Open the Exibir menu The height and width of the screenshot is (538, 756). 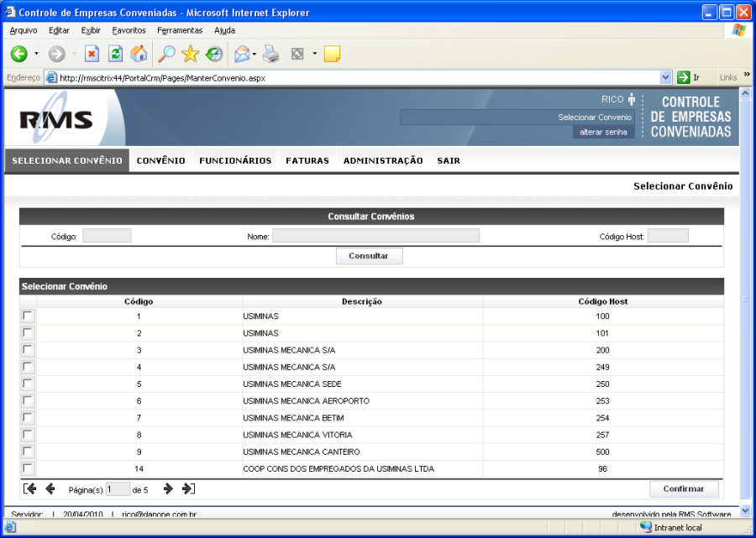(x=91, y=30)
